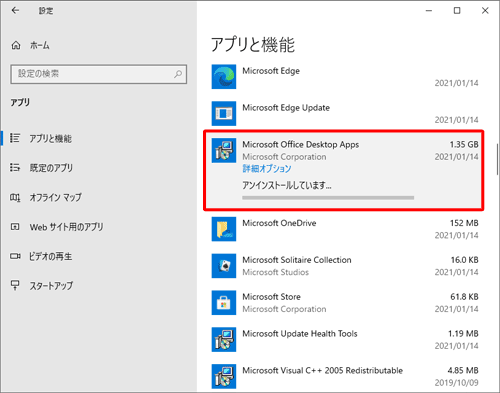This screenshot has width=500, height=393.
Task: Click the Microsoft Update Health Tools icon
Action: click(x=224, y=339)
